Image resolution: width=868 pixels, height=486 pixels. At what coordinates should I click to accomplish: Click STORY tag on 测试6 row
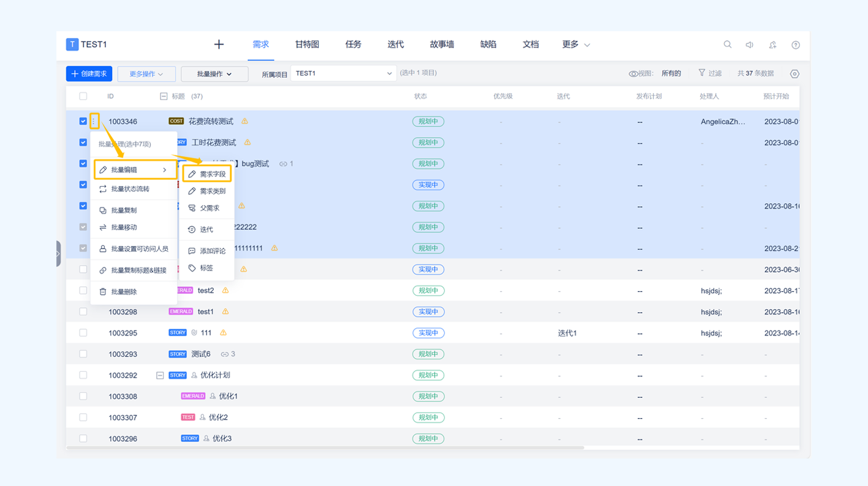(178, 354)
